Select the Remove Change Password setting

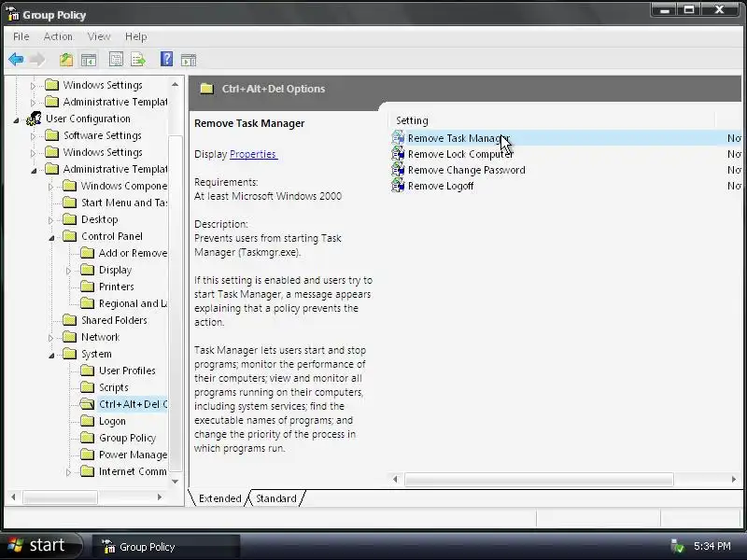coord(466,170)
